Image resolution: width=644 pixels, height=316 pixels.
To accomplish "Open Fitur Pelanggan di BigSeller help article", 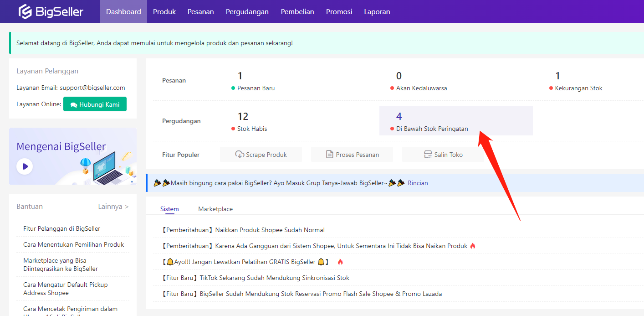I will click(62, 228).
